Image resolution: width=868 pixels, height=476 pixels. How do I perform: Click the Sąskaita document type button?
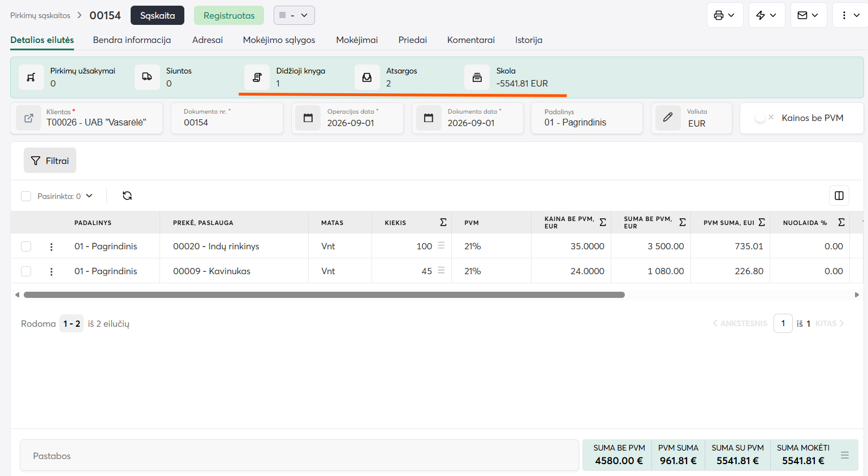(157, 15)
